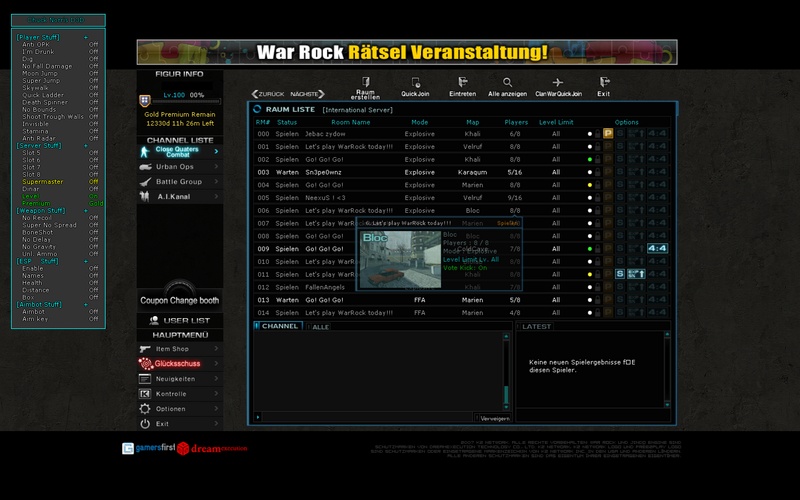
Task: Click the Kontrolle K icon
Action: tap(145, 394)
